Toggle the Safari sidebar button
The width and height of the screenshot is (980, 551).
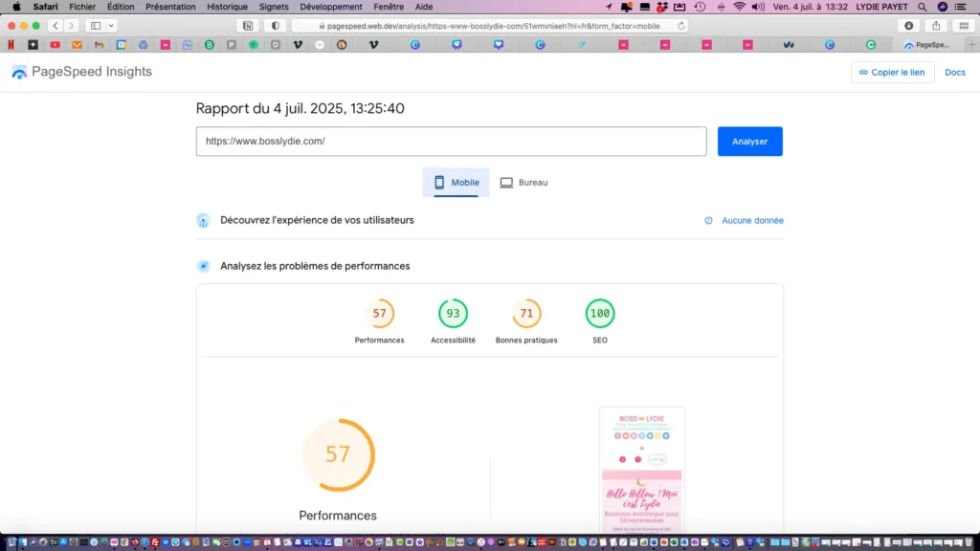(x=96, y=26)
